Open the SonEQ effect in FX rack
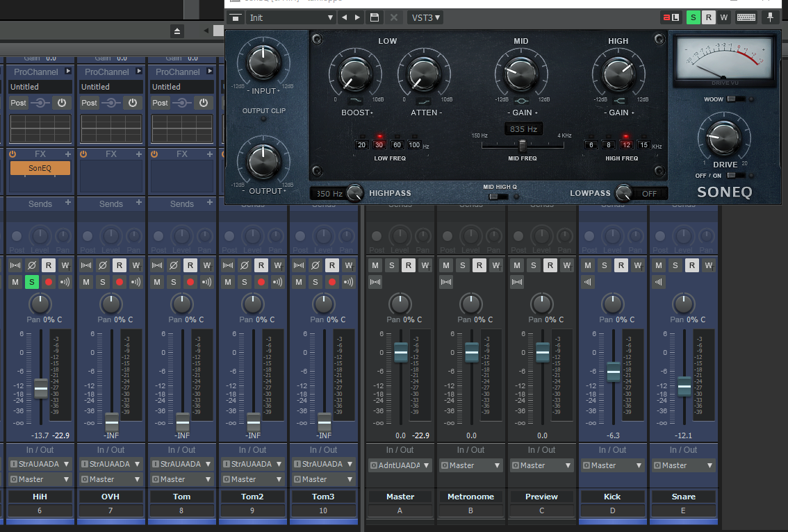This screenshot has width=788, height=532. coord(40,168)
